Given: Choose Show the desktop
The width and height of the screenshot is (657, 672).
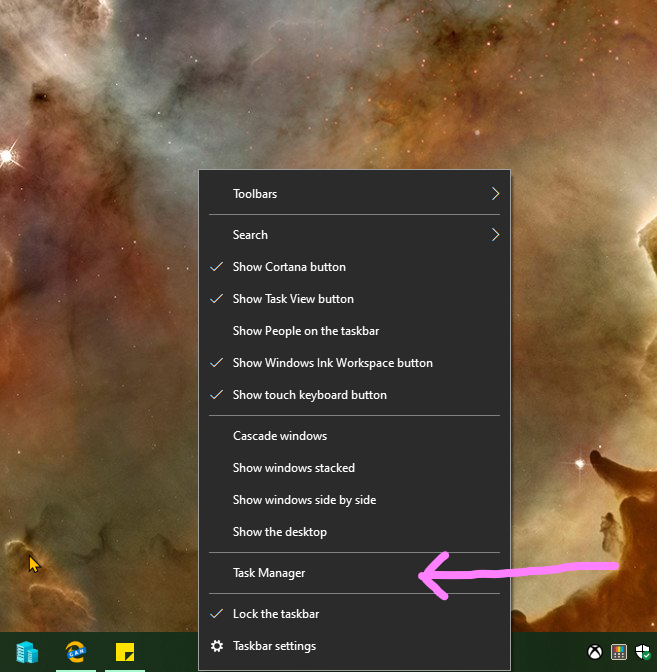Looking at the screenshot, I should click(354, 532).
